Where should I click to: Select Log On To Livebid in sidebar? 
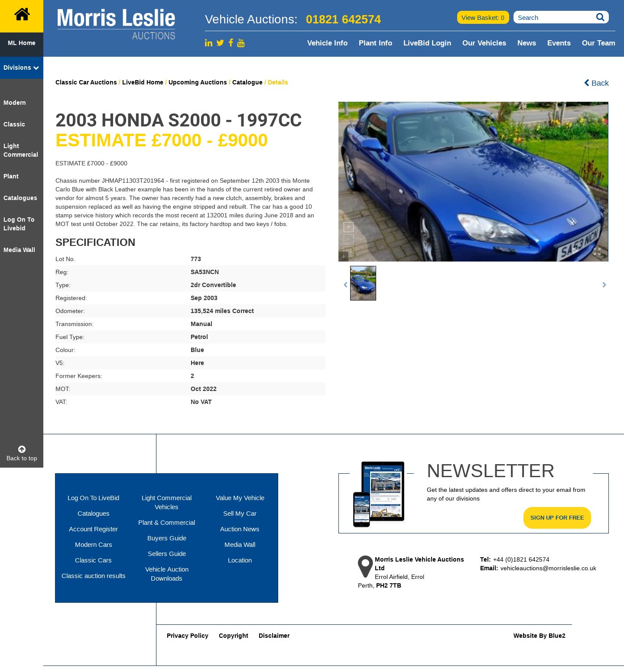pyautogui.click(x=19, y=224)
